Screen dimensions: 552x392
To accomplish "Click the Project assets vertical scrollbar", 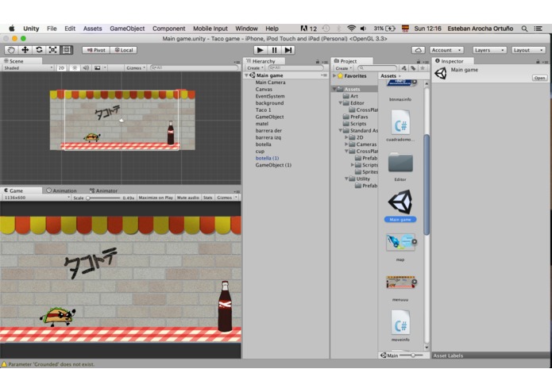I will pos(427,185).
